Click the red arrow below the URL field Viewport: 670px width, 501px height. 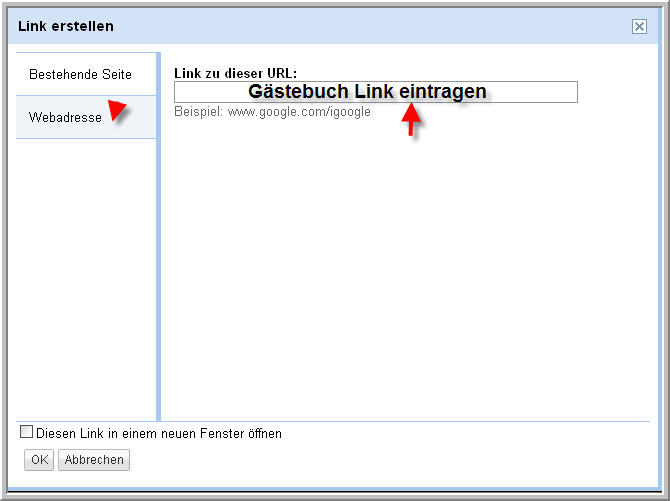point(411,120)
